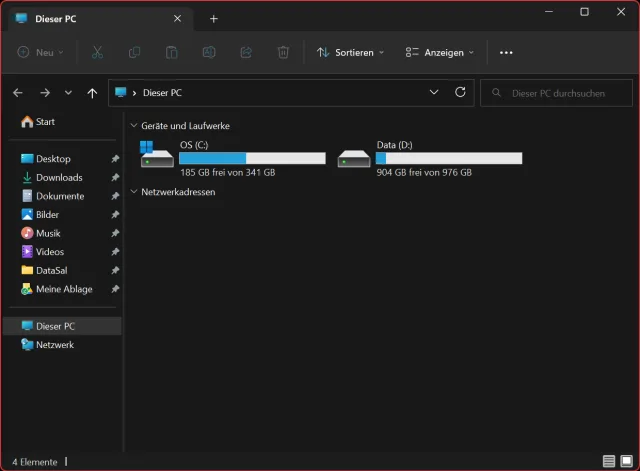Select Downloads in the sidebar
640x471 pixels.
[59, 177]
